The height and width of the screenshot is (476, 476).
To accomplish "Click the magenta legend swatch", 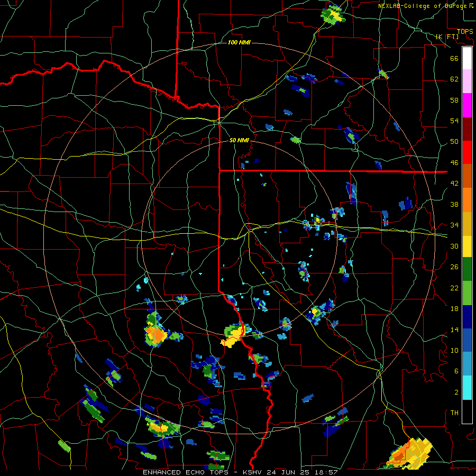I will 467,105.
